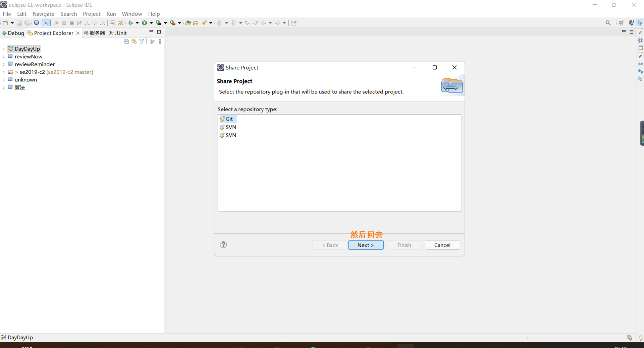Click the Next button in Share Project

(366, 245)
